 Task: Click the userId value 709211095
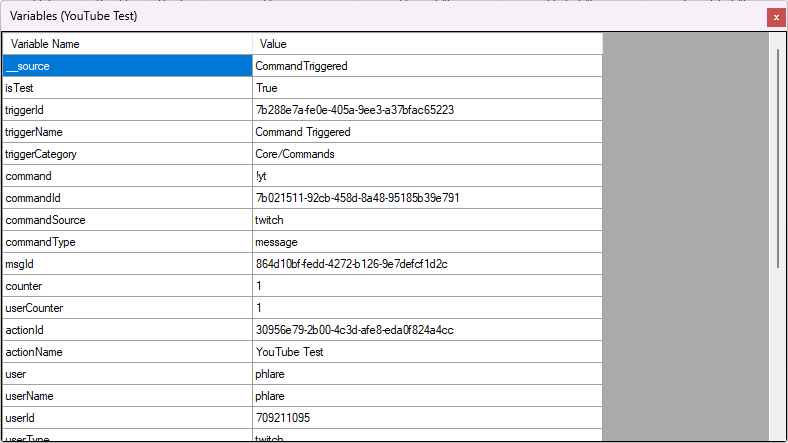click(x=427, y=418)
